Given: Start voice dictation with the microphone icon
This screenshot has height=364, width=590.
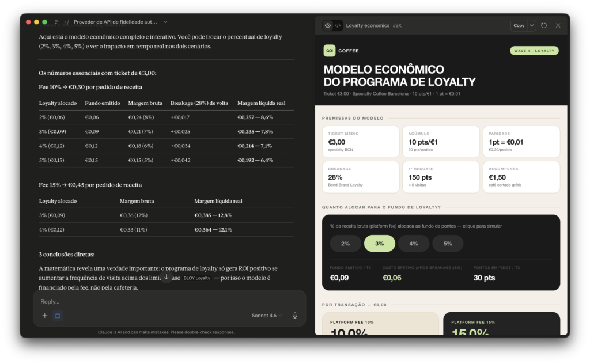Looking at the screenshot, I should [295, 316].
